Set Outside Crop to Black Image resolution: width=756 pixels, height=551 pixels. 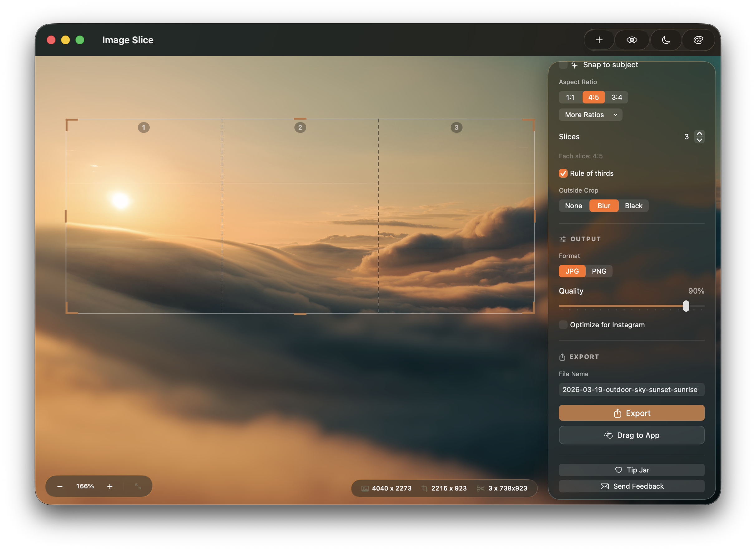(633, 206)
